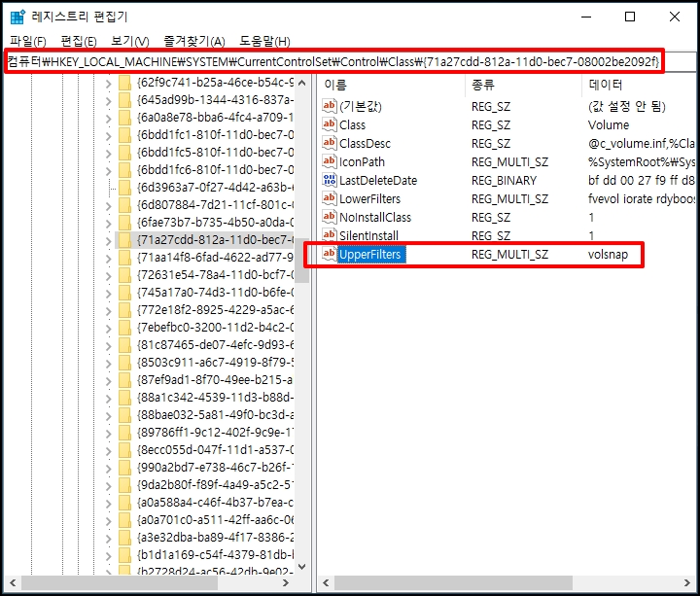
Task: Expand the {6d807884-7d21 tree node
Action: tap(109, 206)
